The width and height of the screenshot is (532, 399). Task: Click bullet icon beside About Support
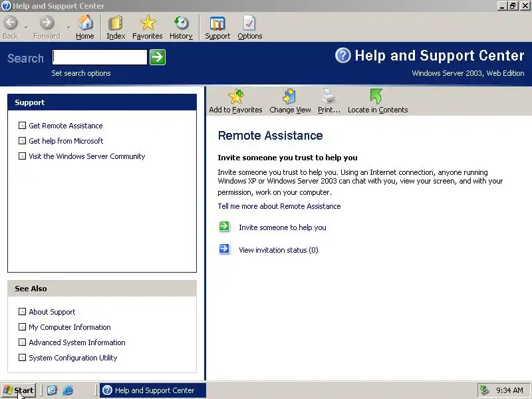pyautogui.click(x=22, y=311)
